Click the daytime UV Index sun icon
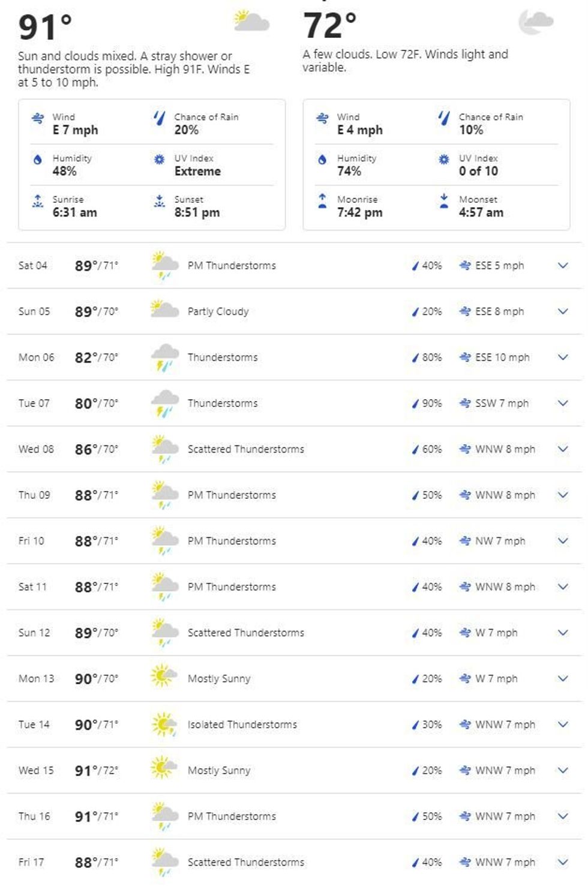Viewport: 588px width, 886px height. (159, 160)
